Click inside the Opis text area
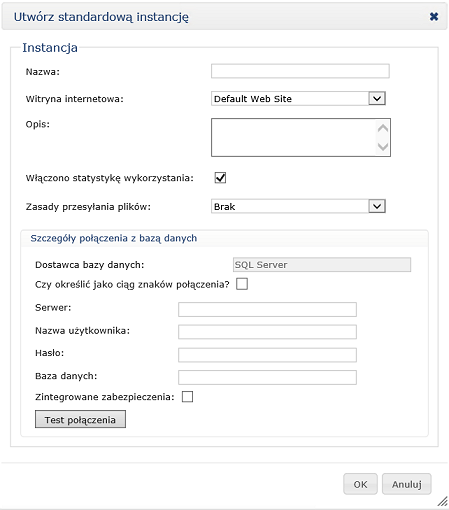 coord(293,137)
